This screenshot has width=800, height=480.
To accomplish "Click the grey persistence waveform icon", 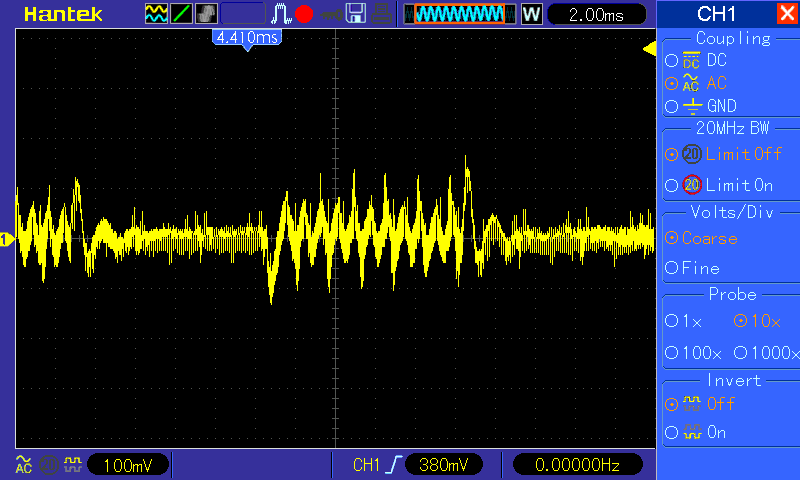I will coord(206,14).
